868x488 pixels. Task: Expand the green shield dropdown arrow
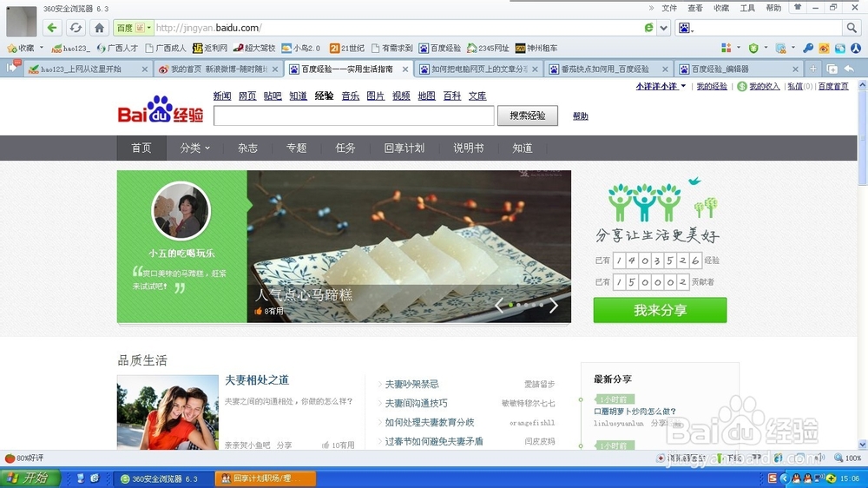click(766, 48)
